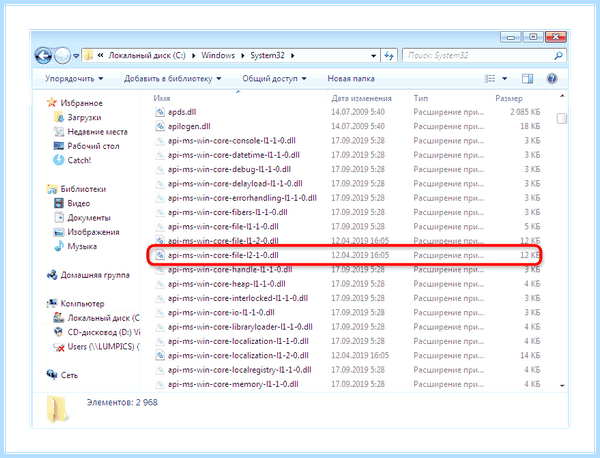The image size is (600, 458).
Task: Select api-ms-win-core-localization-l1-2-0.dll
Action: [x=238, y=355]
